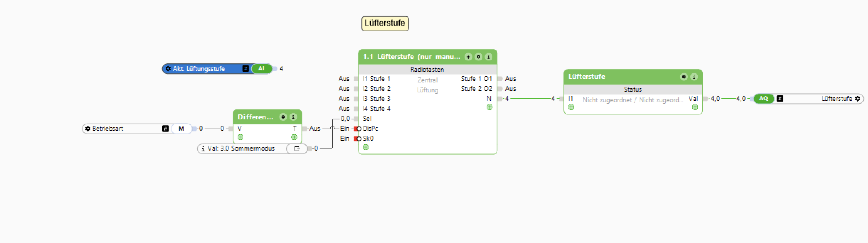
Task: Click hash icon next to AQ badge
Action: click(780, 99)
